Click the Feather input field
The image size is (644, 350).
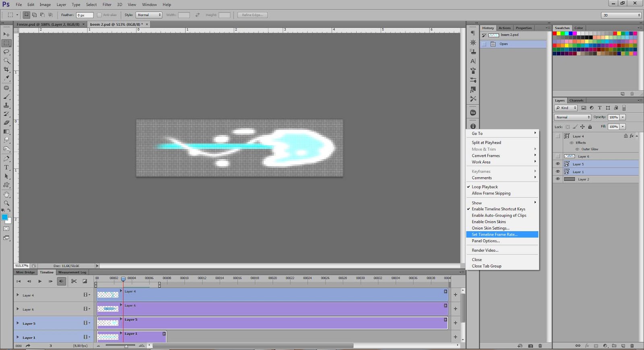coord(85,15)
